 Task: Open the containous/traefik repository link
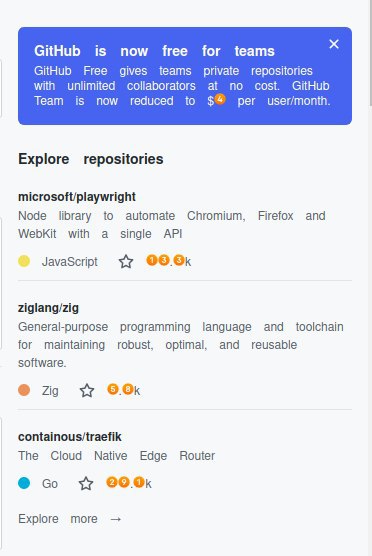[70, 437]
